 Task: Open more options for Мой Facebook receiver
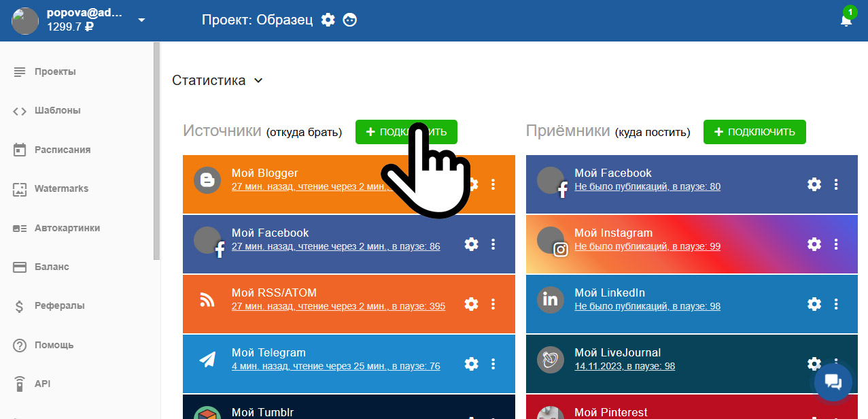(x=836, y=184)
